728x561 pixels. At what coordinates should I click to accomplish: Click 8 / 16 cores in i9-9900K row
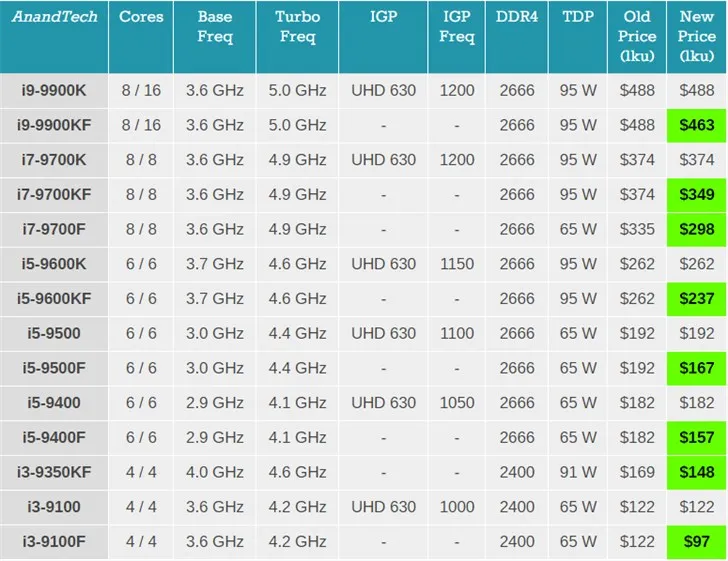coord(141,90)
